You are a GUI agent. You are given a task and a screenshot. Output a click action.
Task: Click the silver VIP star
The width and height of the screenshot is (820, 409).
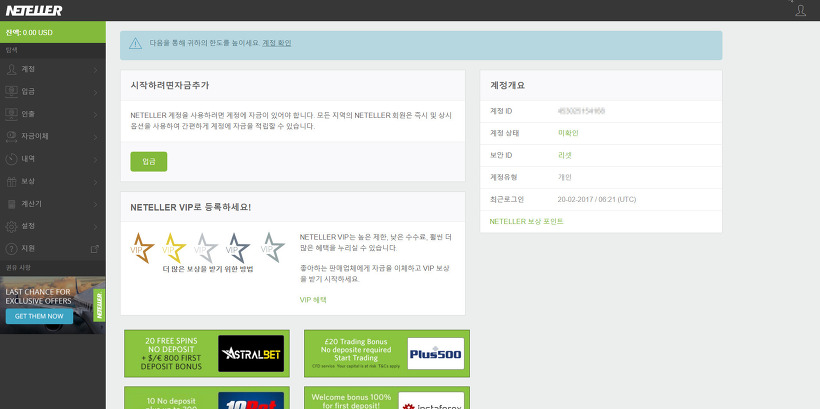pyautogui.click(x=206, y=247)
